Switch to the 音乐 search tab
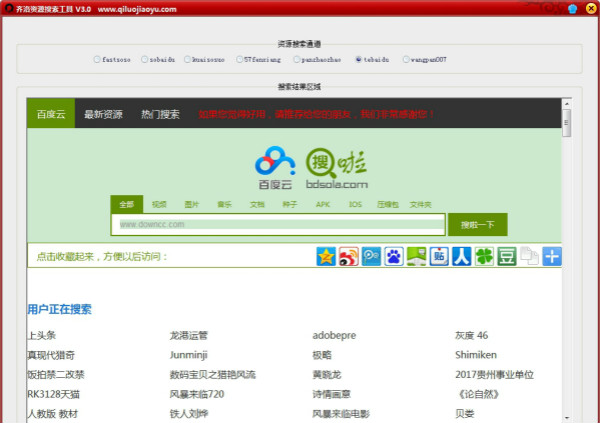 pyautogui.click(x=225, y=204)
